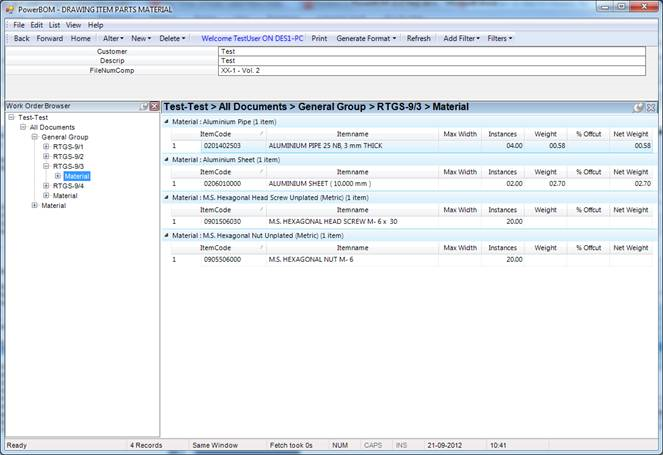Open the File menu

[19, 24]
